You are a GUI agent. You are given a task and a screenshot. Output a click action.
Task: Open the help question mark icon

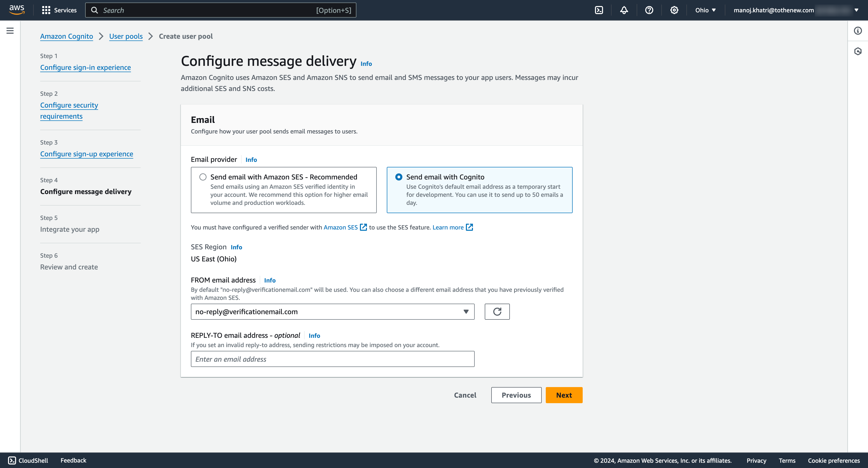(x=649, y=10)
